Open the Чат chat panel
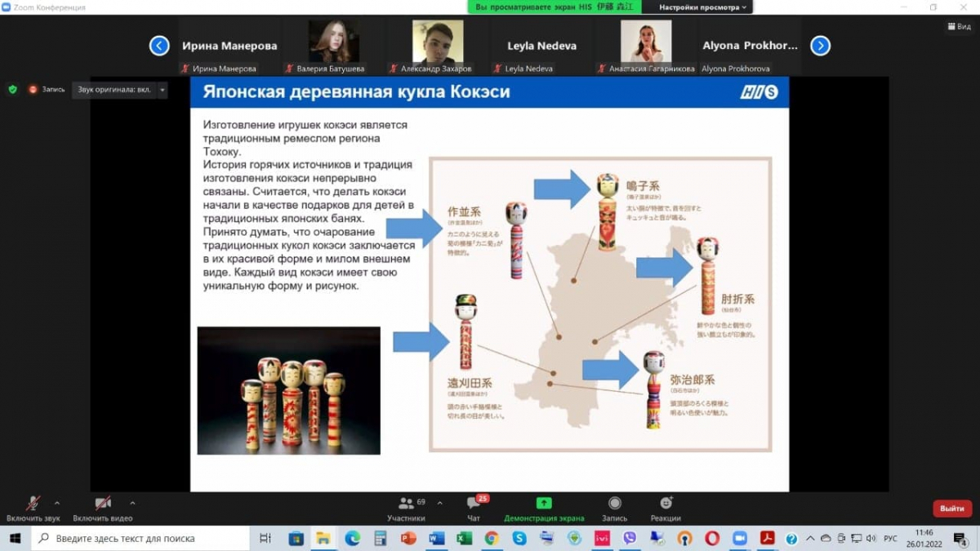This screenshot has width=980, height=551. (474, 509)
